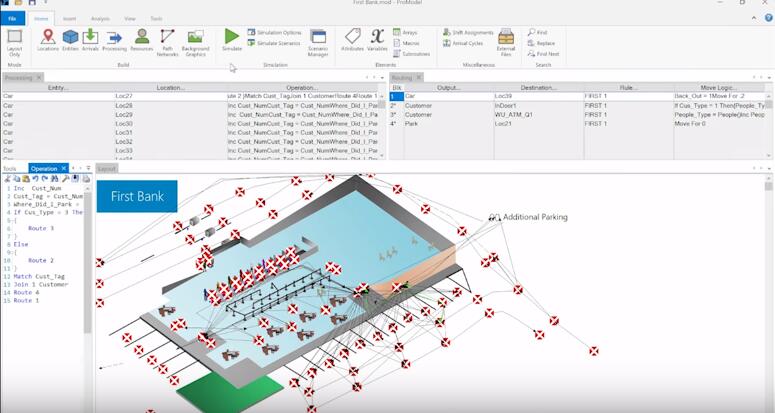The height and width of the screenshot is (413, 775).
Task: Click Cut icon in Operation toolbar
Action: tap(7, 179)
